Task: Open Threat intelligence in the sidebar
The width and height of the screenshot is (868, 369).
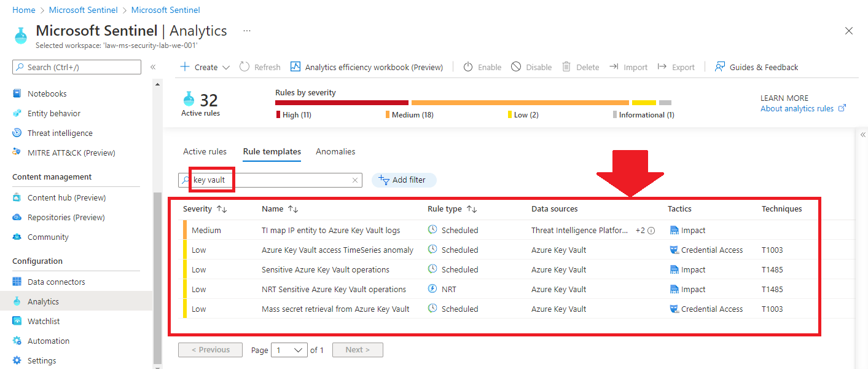Action: (60, 133)
